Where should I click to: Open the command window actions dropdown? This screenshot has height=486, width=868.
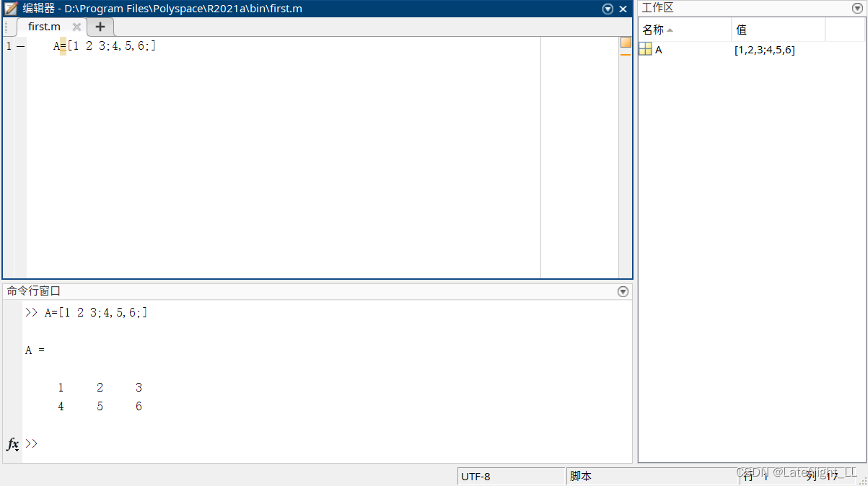tap(623, 291)
